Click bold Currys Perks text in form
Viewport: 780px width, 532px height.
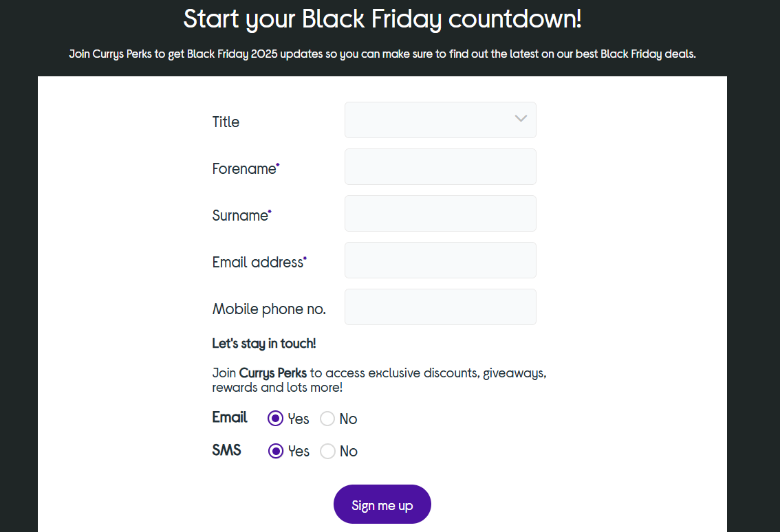pos(273,373)
